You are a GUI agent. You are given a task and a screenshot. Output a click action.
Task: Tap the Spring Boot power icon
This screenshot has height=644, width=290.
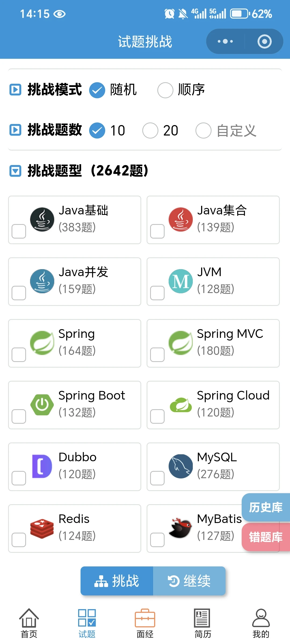pos(42,405)
